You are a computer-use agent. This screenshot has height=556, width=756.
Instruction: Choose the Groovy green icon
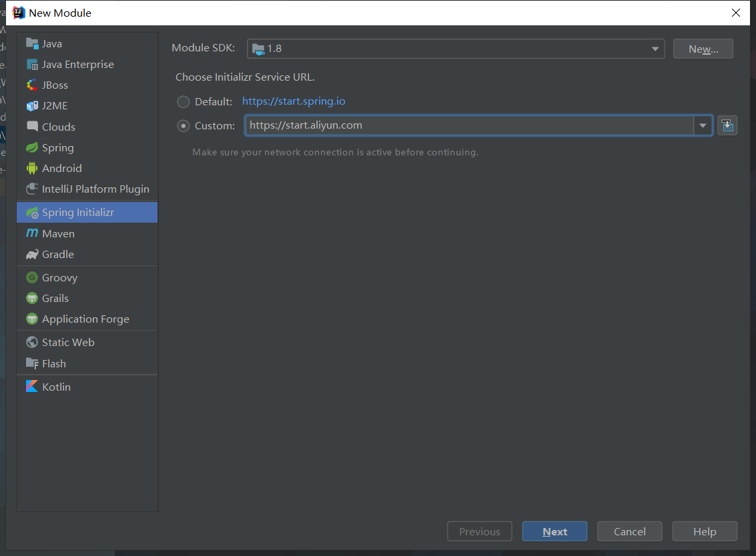(x=32, y=277)
